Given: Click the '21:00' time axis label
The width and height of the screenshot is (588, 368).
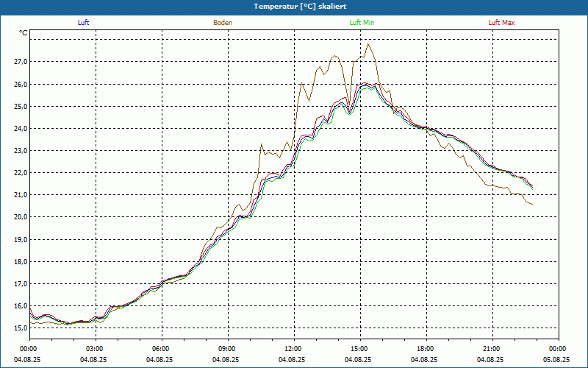Looking at the screenshot, I should pos(492,349).
